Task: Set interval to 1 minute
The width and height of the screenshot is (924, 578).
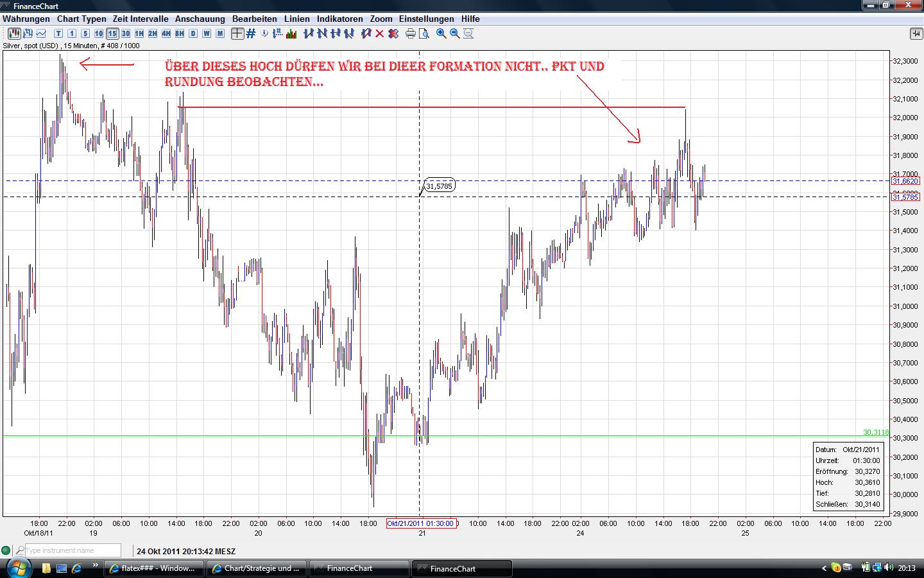Action: click(x=72, y=33)
